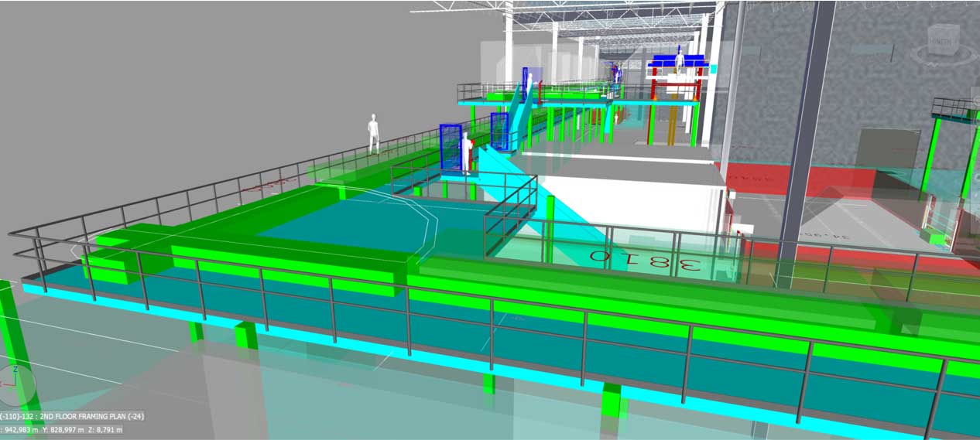The width and height of the screenshot is (980, 440).
Task: Select the human figure on the far blue platform
Action: coord(680,59)
